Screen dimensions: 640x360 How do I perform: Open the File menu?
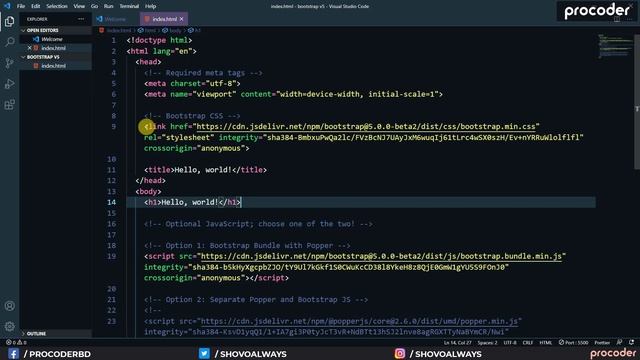[21, 6]
